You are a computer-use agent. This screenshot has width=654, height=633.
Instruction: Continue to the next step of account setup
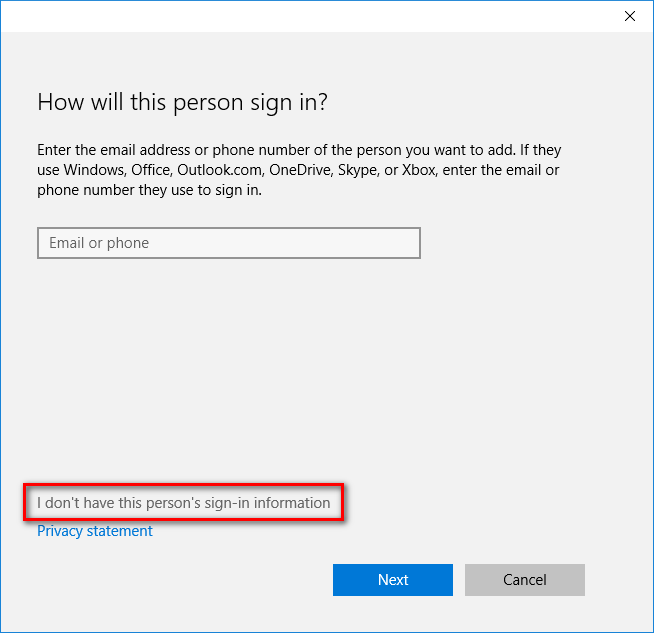pos(392,580)
